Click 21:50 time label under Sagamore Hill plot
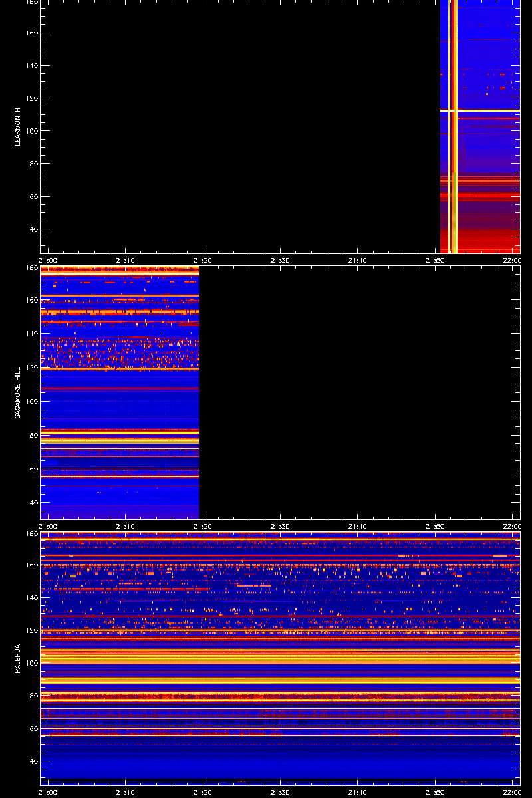Image resolution: width=532 pixels, height=798 pixels. pos(435,527)
